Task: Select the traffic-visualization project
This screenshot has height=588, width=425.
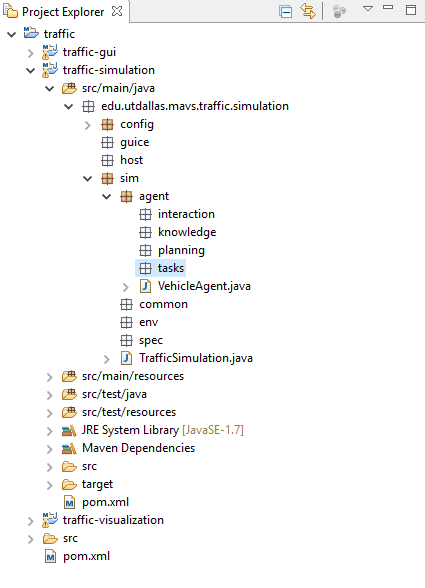Action: coord(113,520)
